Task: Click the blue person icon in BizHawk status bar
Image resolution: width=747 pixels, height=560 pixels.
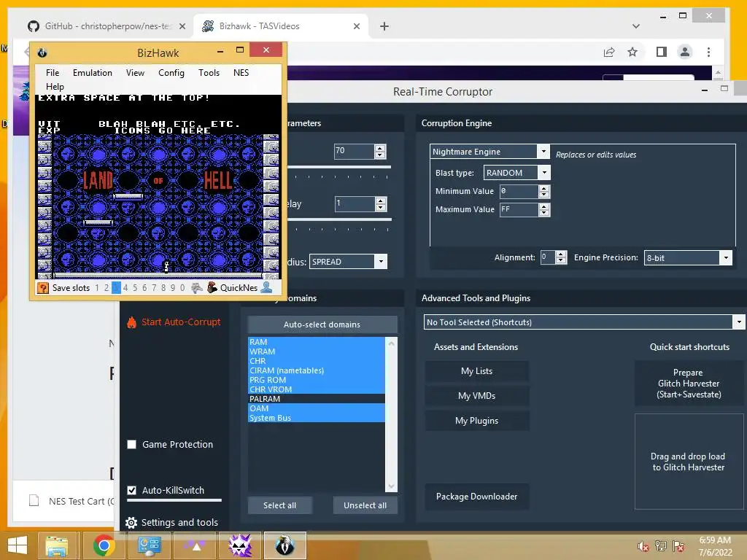Action: click(267, 287)
